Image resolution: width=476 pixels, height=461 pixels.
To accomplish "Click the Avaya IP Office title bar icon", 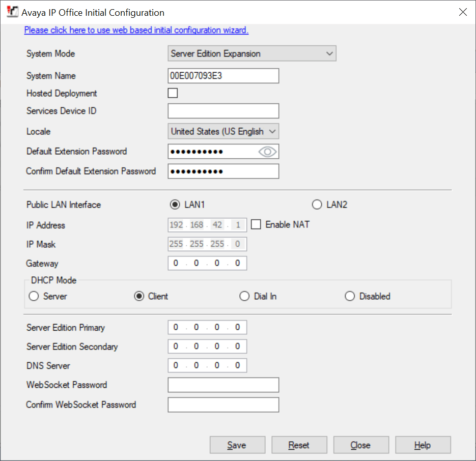I will (12, 12).
